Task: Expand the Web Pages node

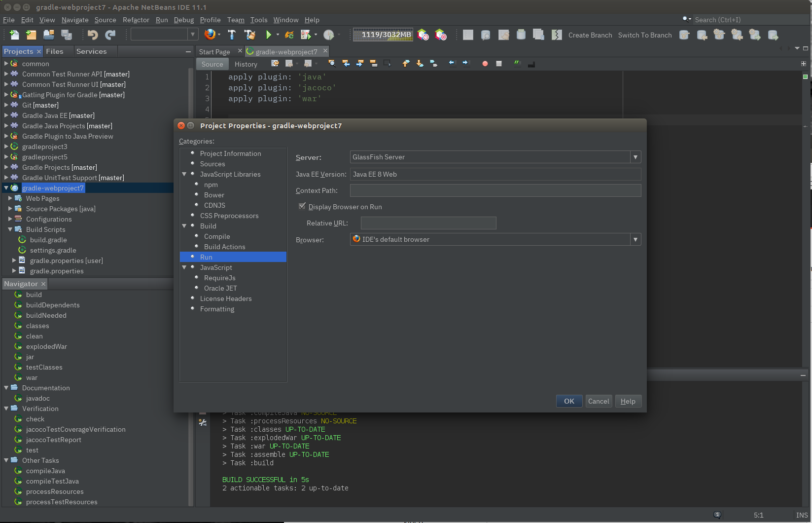Action: [x=11, y=198]
